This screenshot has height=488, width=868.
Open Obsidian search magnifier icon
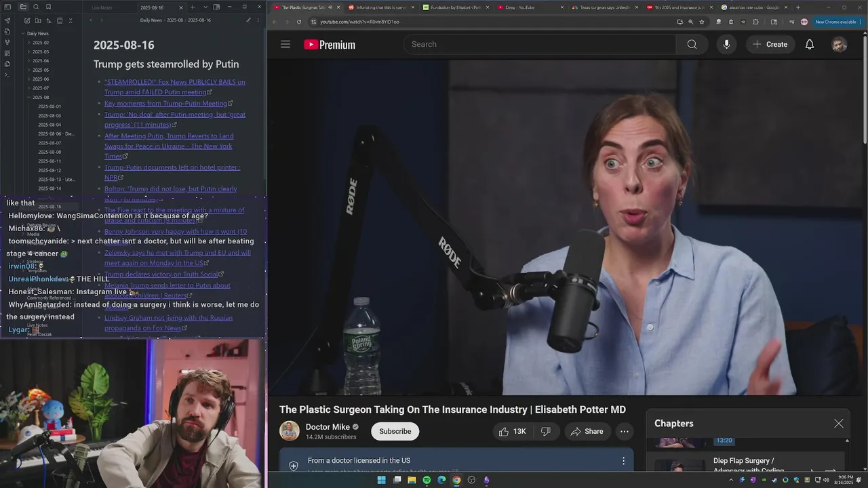tap(36, 7)
